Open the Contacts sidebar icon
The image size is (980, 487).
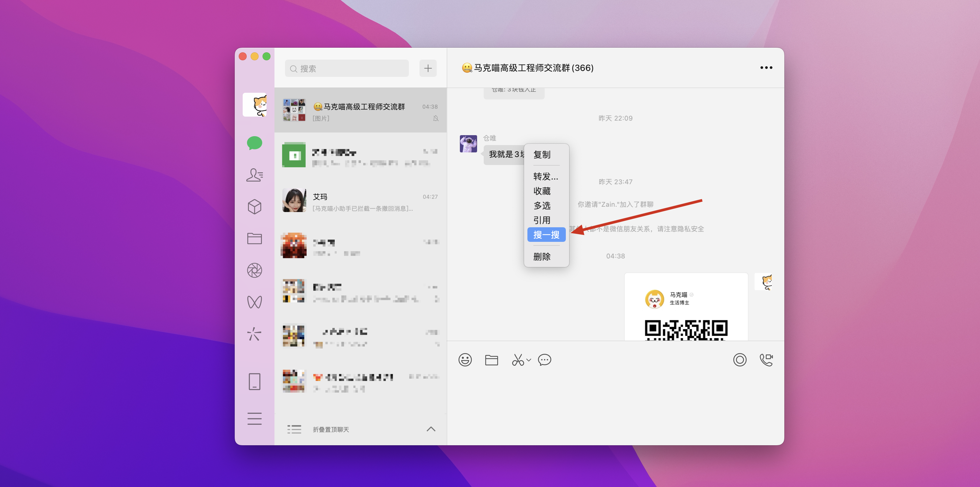[x=254, y=175]
